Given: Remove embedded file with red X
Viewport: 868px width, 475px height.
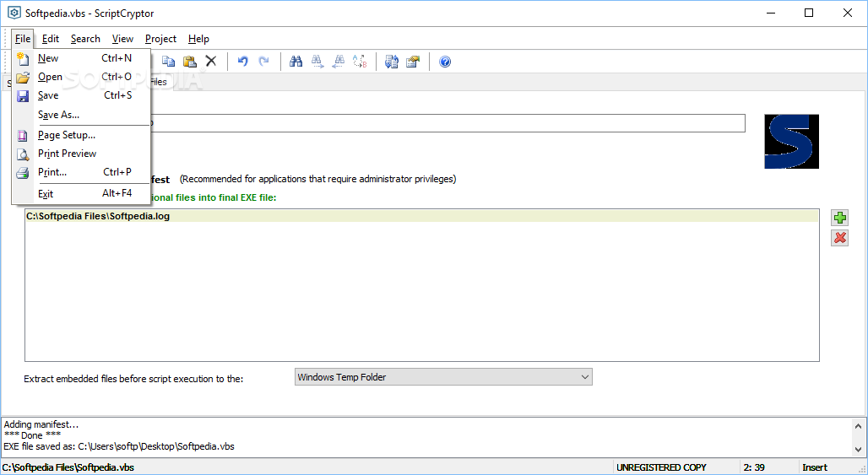Looking at the screenshot, I should click(840, 238).
